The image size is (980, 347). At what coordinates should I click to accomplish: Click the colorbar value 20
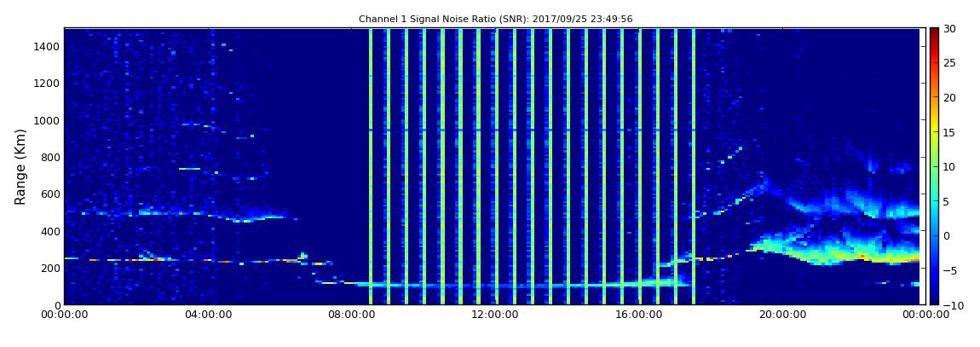tap(949, 97)
